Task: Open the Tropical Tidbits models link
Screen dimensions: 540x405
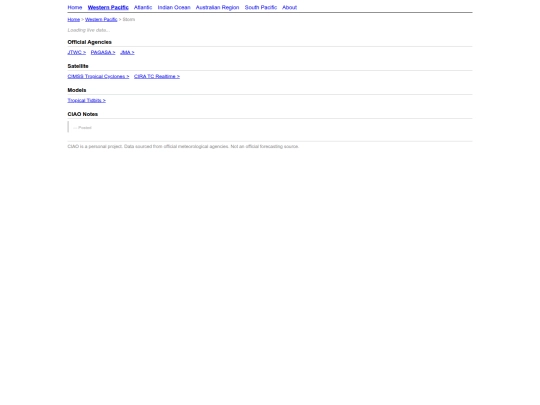Action: point(86,101)
